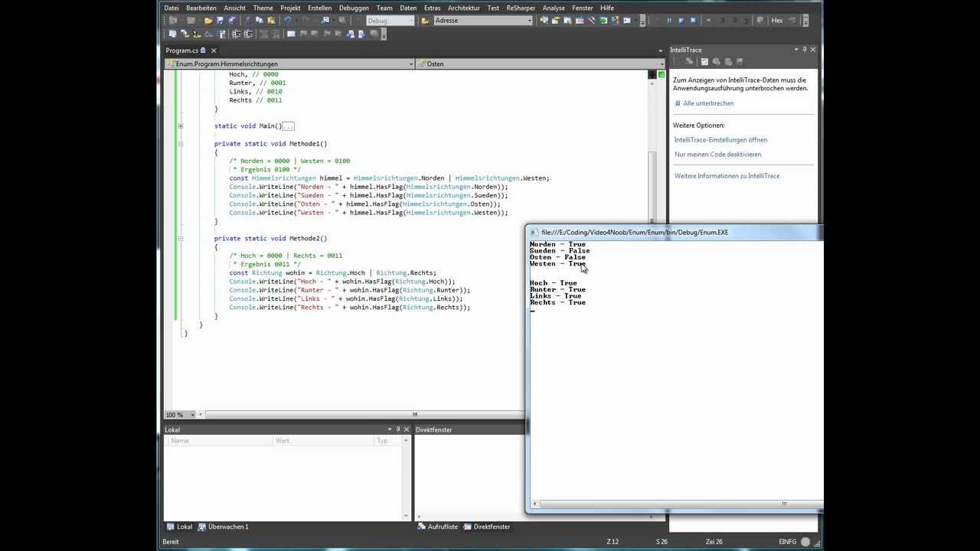Close the Program.cs tab
This screenshot has width=980, height=551.
(214, 51)
